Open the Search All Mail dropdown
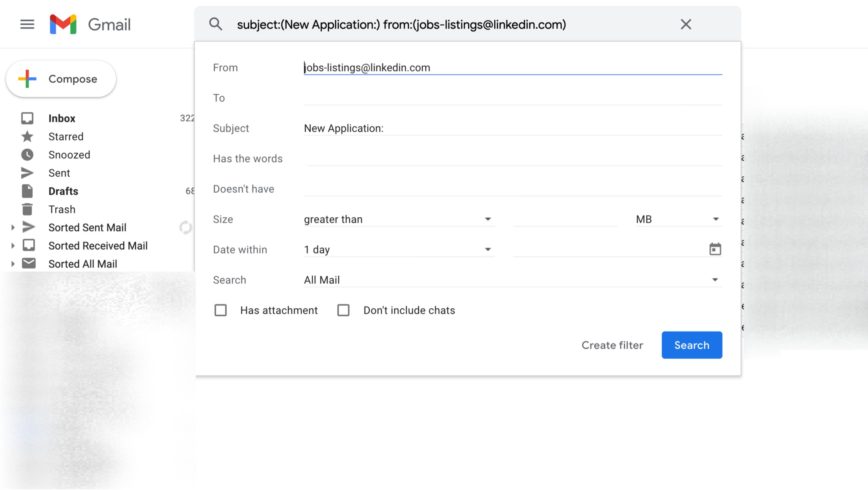This screenshot has width=868, height=490. tap(513, 280)
